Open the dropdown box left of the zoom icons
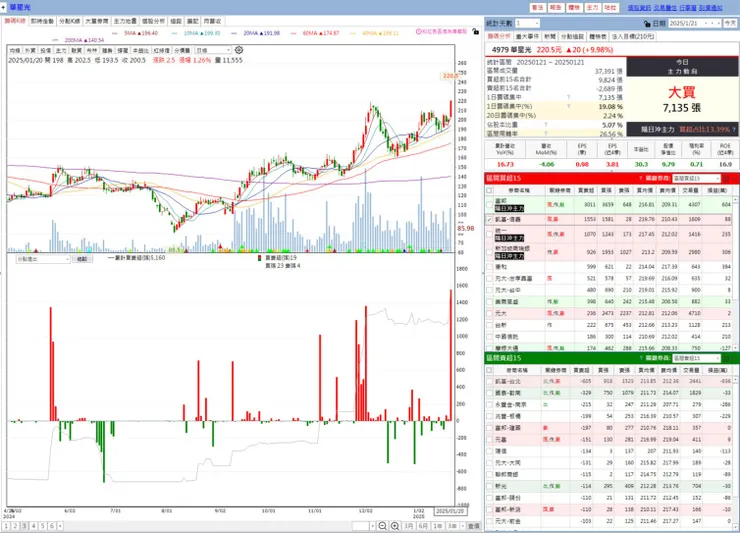This screenshot has height=533, width=740. click(x=364, y=526)
